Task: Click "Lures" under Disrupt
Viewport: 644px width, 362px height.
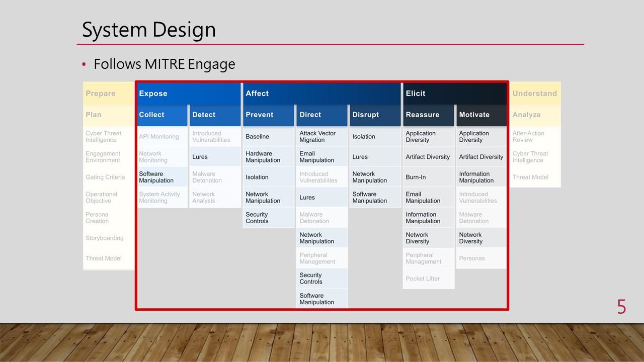Action: coord(375,157)
